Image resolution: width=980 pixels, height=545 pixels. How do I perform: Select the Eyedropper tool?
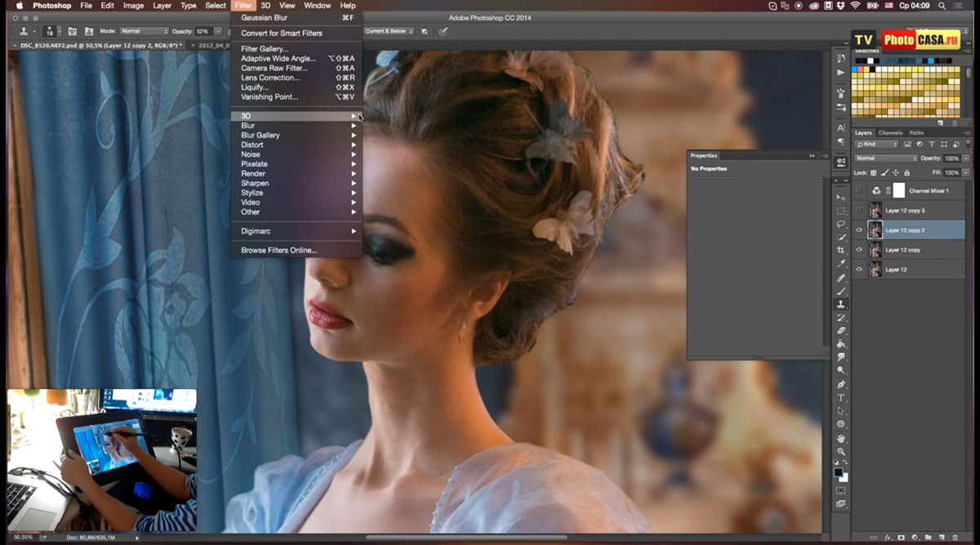tap(840, 263)
